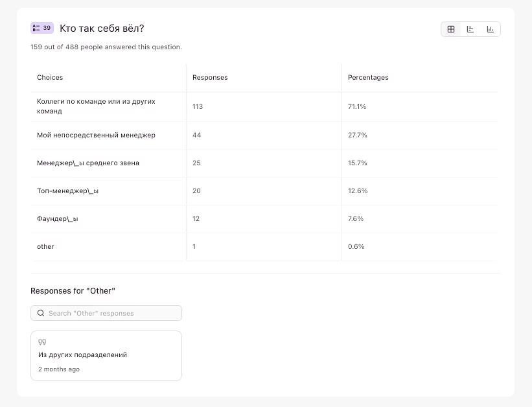Select the "Коллеги по команде" choice row
Image resolution: width=532 pixels, height=407 pixels.
coord(96,106)
